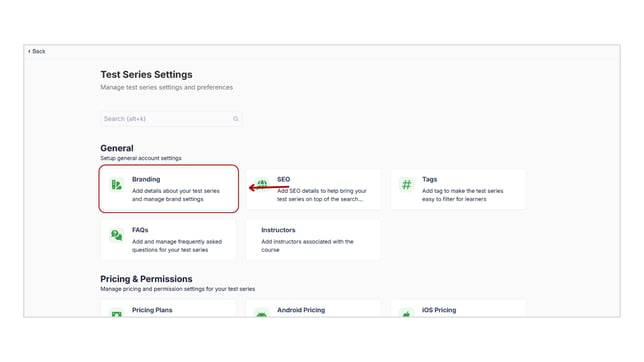
Task: Open the Instructors settings card
Action: [x=313, y=240]
